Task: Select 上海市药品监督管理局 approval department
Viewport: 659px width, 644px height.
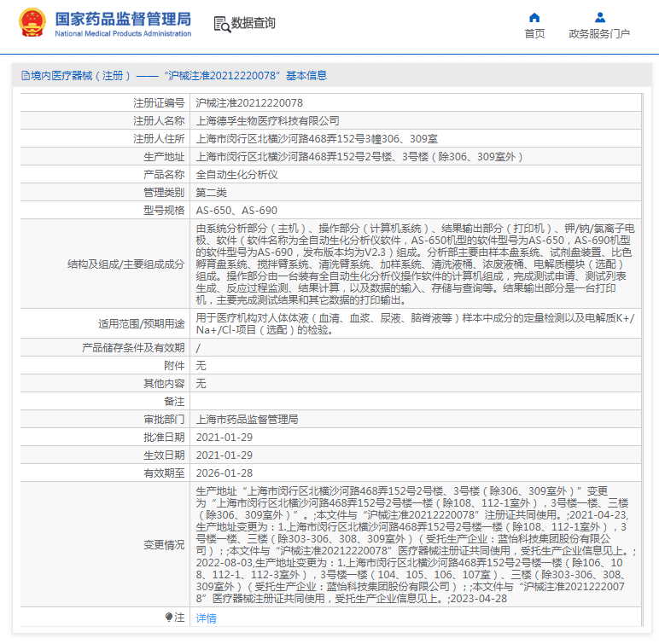Action: (248, 420)
